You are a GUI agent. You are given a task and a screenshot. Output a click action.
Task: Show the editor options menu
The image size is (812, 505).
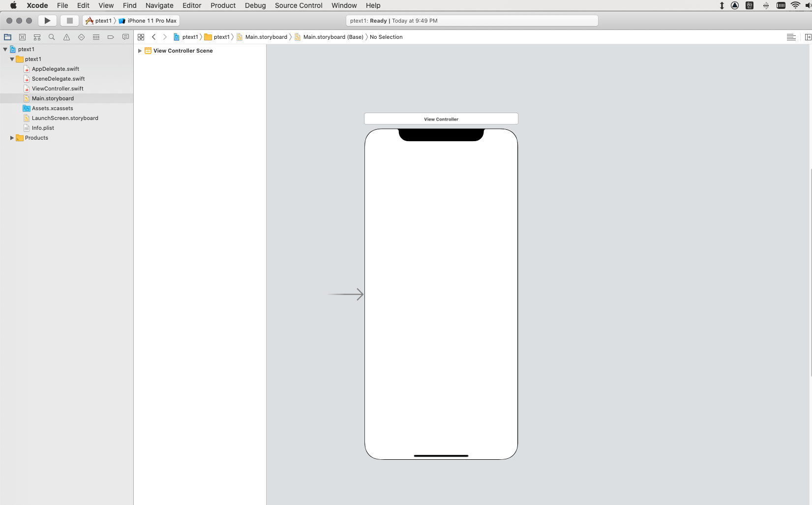(x=791, y=37)
